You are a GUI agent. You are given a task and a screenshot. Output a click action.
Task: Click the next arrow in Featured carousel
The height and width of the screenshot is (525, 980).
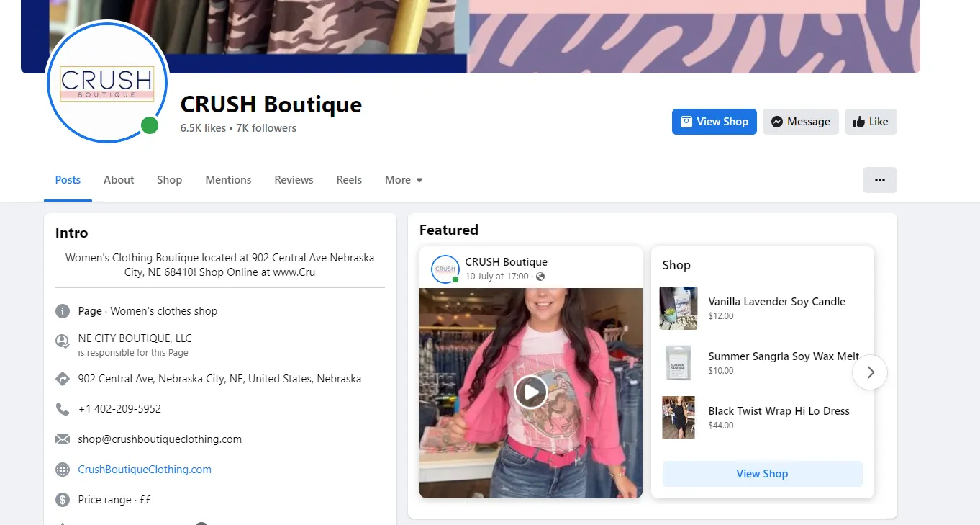(x=870, y=372)
